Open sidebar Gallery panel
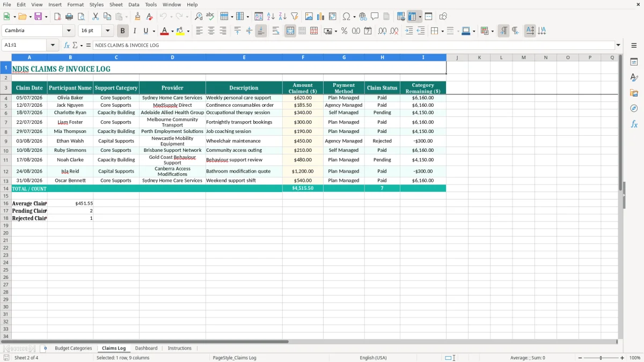The width and height of the screenshot is (644, 362). tap(634, 93)
